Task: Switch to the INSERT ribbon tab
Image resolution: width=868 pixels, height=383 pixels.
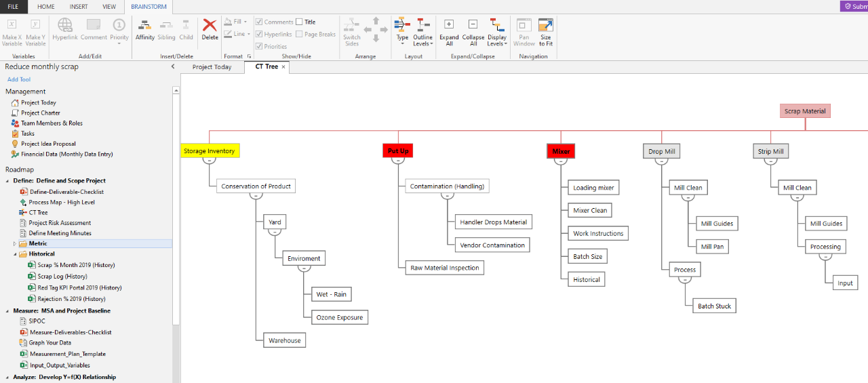Action: point(78,7)
